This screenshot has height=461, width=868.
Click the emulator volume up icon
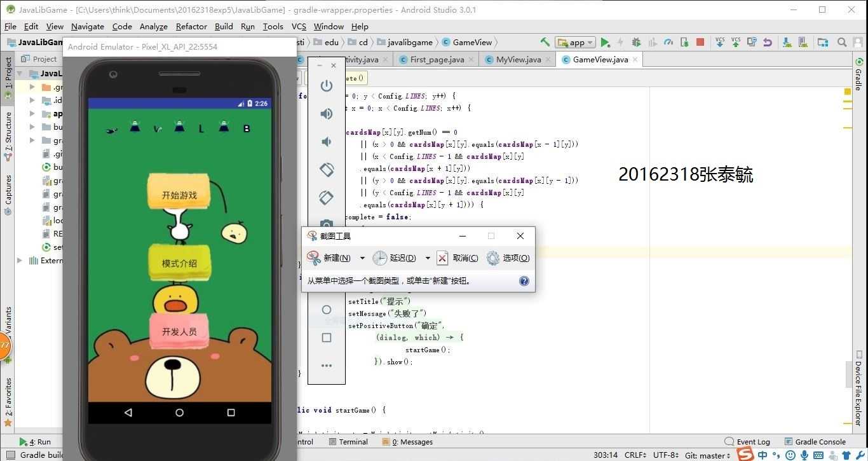click(327, 114)
